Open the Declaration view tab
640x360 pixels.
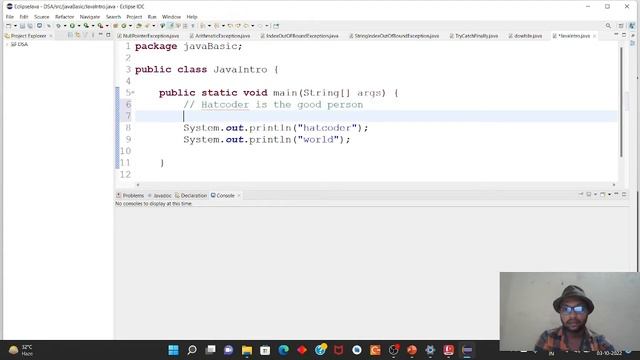(191, 196)
